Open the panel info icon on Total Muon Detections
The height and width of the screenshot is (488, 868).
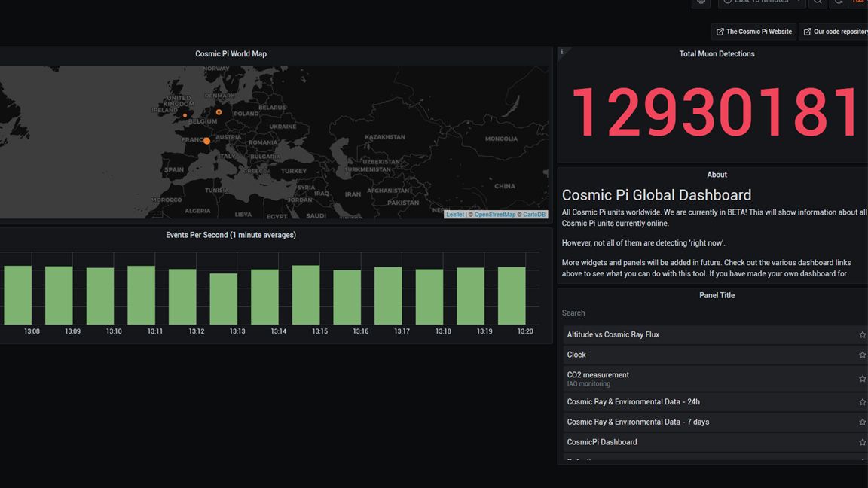pos(561,52)
